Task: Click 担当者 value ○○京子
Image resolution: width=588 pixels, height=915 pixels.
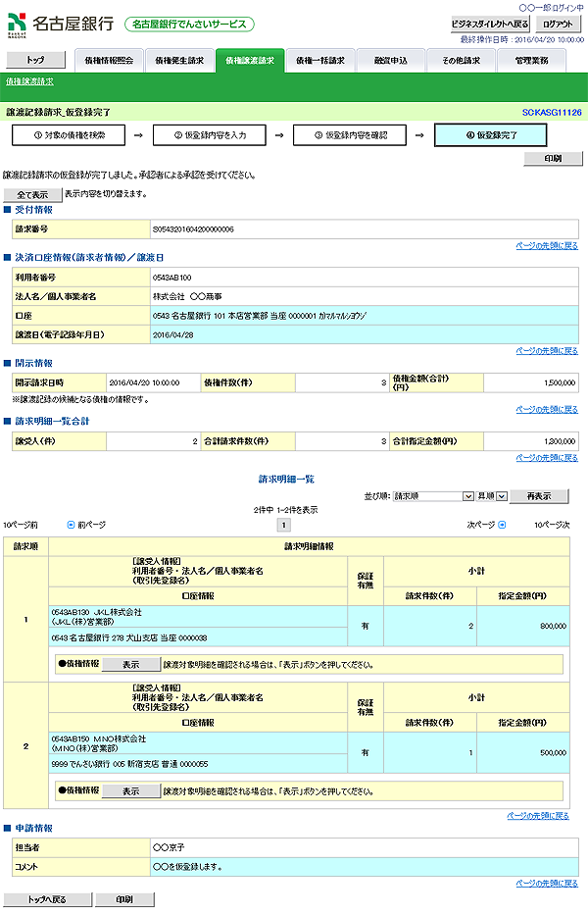Action: tap(169, 848)
